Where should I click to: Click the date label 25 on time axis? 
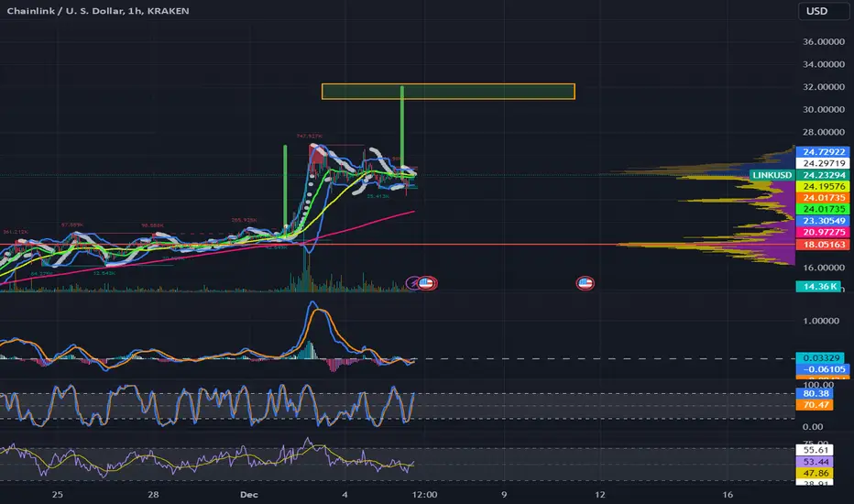click(x=57, y=495)
